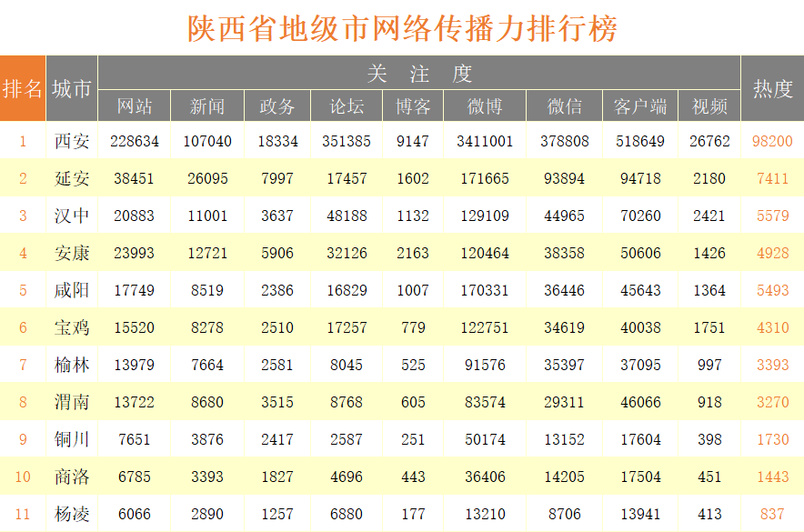Viewport: 804px width, 532px height.
Task: Select 渭南's 客户端 value 46066
Action: [x=640, y=402]
